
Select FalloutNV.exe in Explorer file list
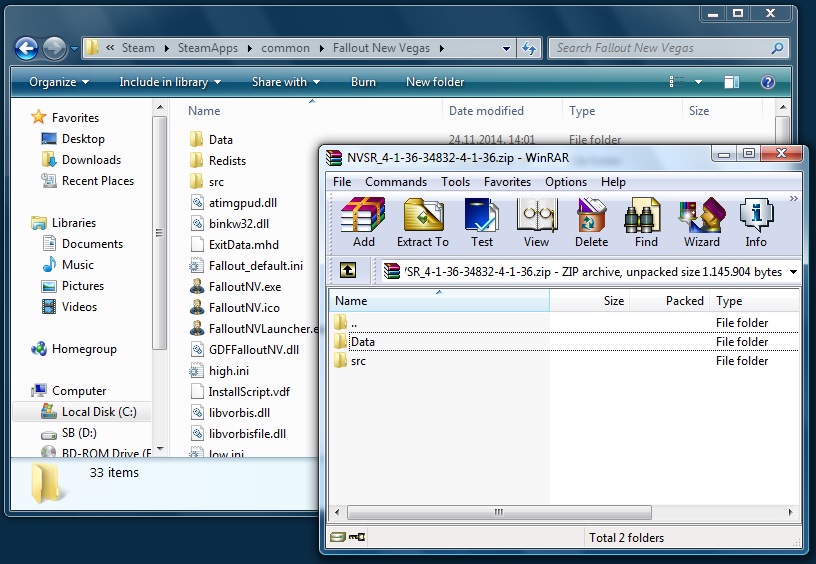(245, 287)
